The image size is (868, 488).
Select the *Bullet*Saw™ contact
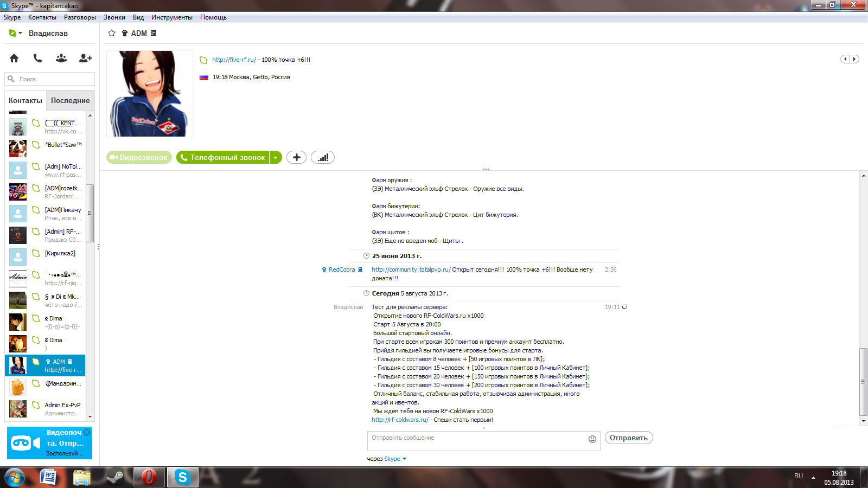pyautogui.click(x=45, y=149)
